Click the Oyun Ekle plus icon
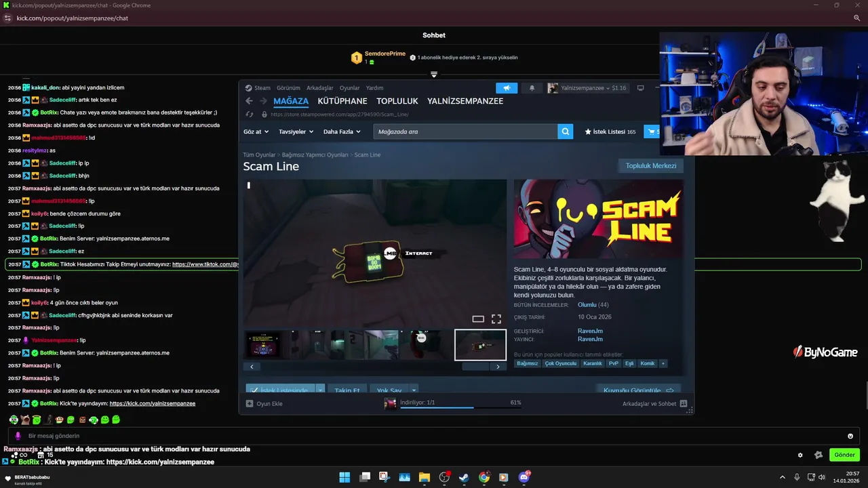The image size is (868, 488). pos(249,403)
